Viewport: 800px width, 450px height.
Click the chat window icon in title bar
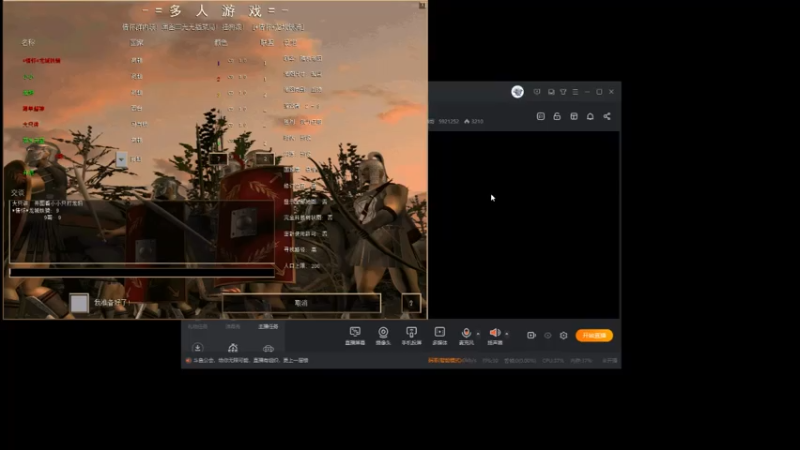[x=551, y=92]
